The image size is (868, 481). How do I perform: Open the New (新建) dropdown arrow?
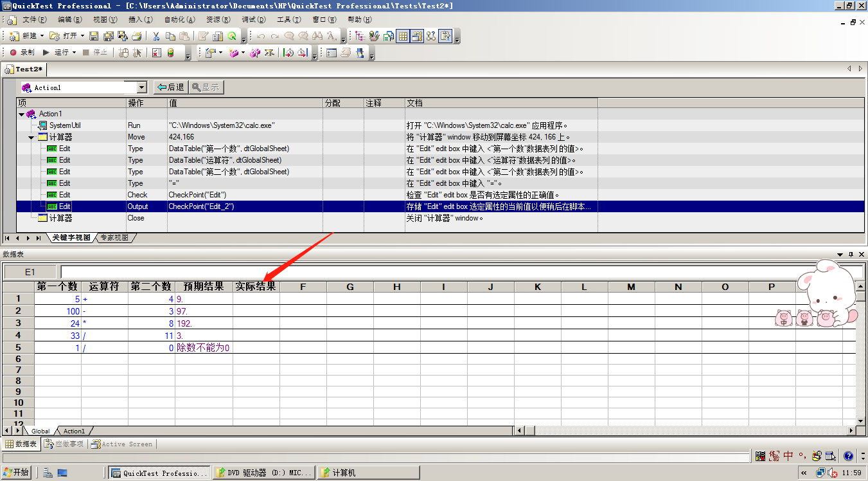42,36
